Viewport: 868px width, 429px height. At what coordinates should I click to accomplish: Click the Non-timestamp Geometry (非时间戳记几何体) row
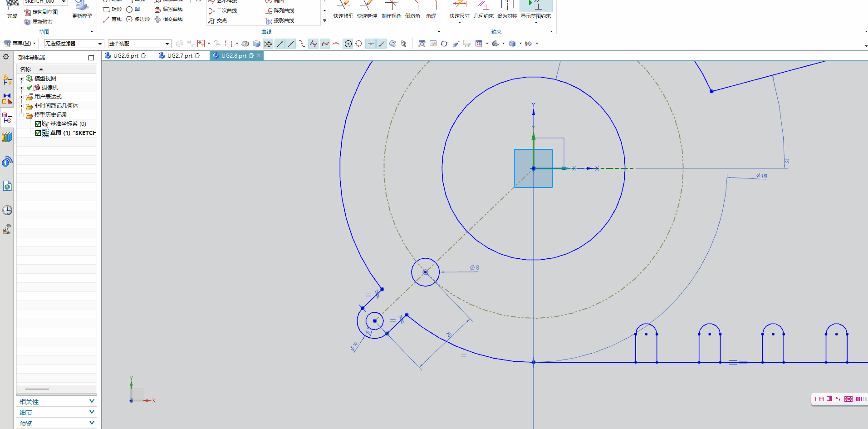click(56, 106)
